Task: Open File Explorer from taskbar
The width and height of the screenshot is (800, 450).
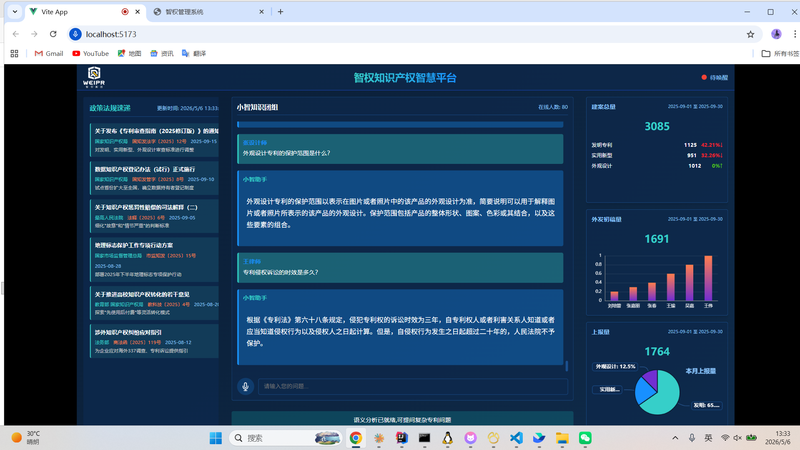Action: [562, 438]
